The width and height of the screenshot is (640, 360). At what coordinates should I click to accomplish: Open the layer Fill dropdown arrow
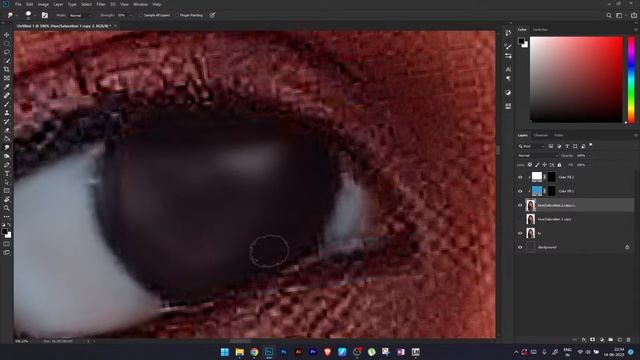pos(589,165)
